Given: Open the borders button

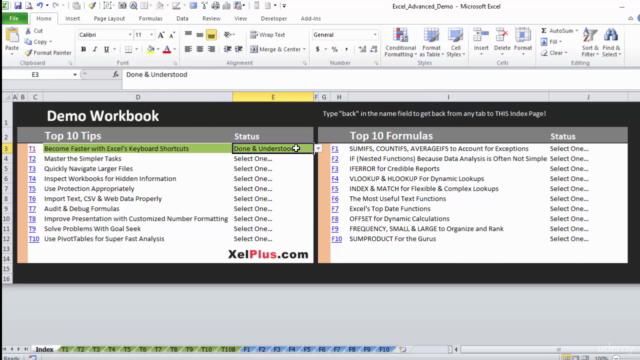Looking at the screenshot, I should coord(129,49).
